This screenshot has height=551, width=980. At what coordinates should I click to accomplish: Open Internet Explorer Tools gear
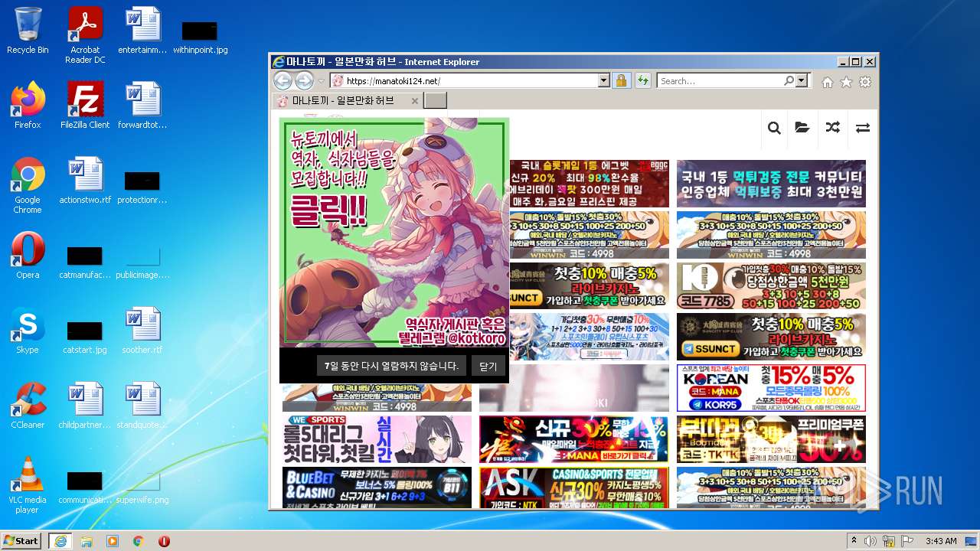(865, 82)
